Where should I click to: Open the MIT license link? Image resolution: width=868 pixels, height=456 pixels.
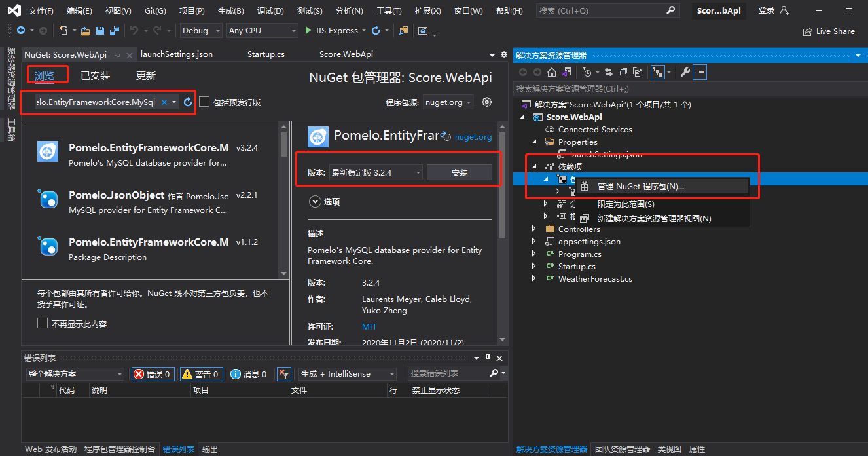coord(369,327)
